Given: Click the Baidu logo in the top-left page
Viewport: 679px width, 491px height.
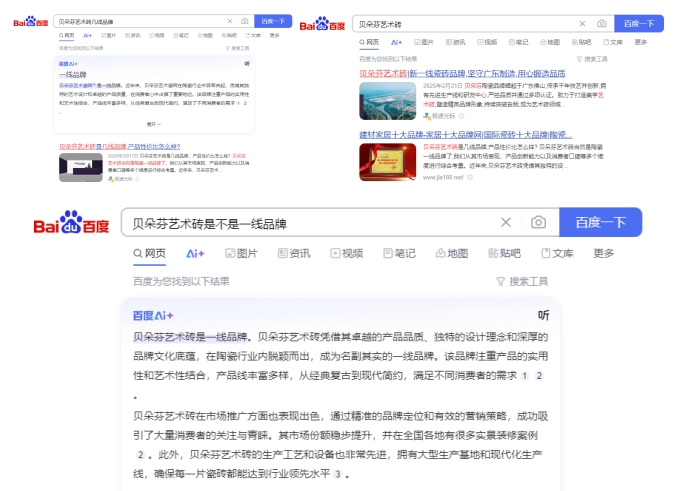Looking at the screenshot, I should pyautogui.click(x=31, y=21).
